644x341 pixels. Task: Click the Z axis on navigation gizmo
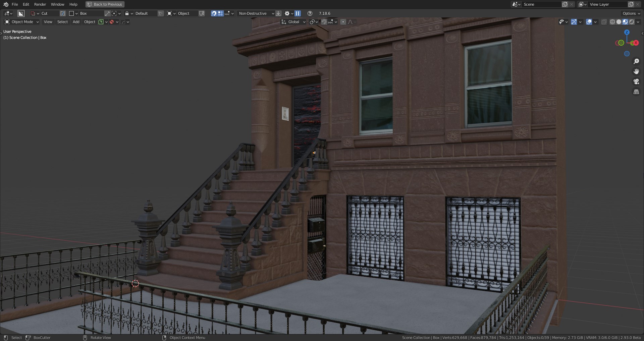pyautogui.click(x=627, y=32)
